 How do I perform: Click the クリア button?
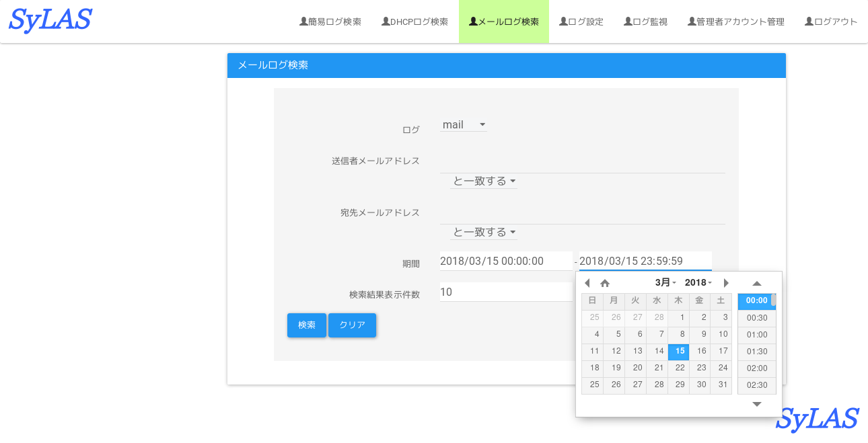coord(353,325)
